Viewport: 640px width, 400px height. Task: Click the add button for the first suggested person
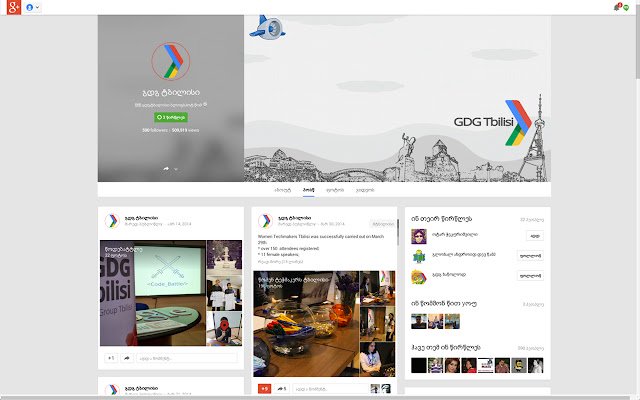pos(534,236)
